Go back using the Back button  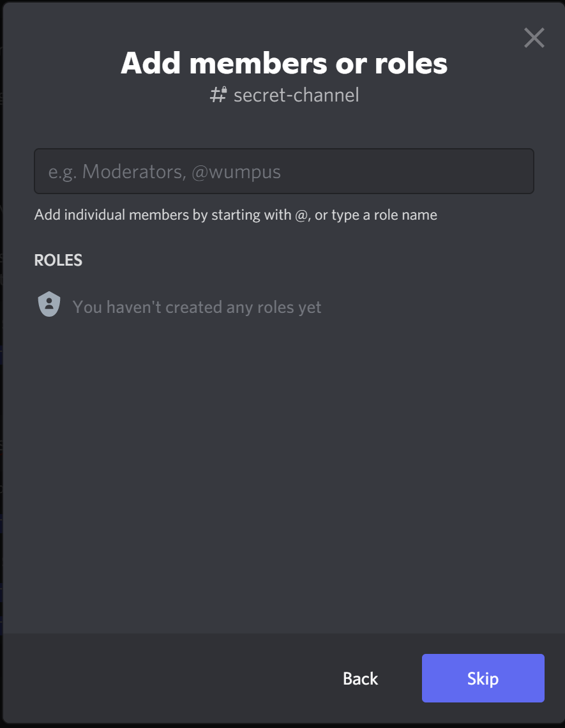click(x=359, y=678)
